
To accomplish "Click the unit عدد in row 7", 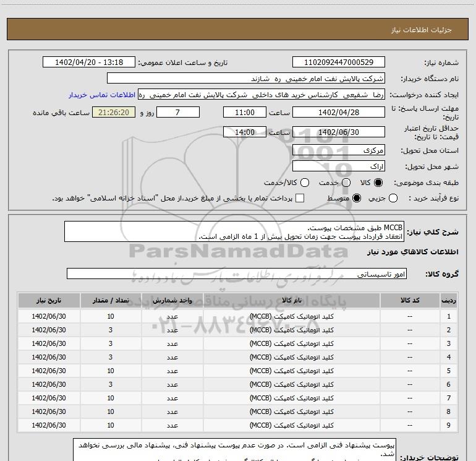I will [172, 398].
